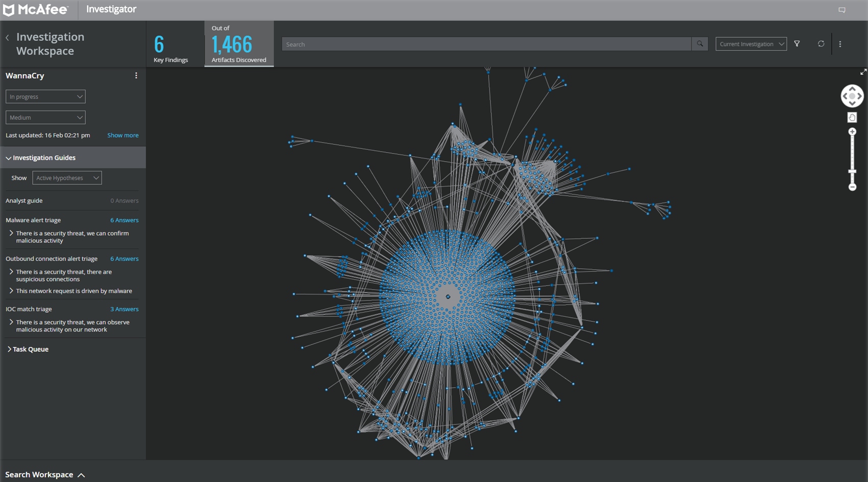The image size is (868, 482).
Task: Go back using the Investigation Workspace arrow
Action: click(7, 38)
